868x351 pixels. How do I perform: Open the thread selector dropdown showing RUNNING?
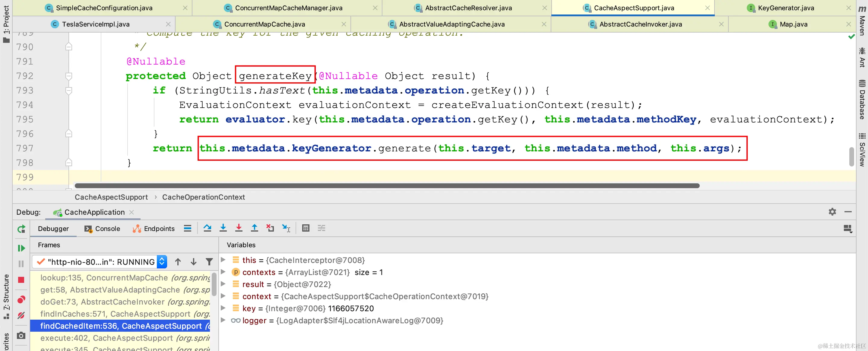tap(100, 262)
